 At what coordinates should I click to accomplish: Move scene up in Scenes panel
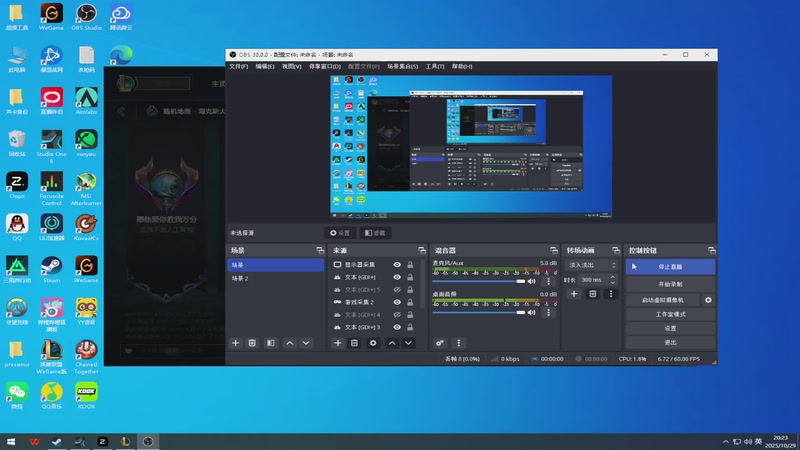tap(290, 343)
